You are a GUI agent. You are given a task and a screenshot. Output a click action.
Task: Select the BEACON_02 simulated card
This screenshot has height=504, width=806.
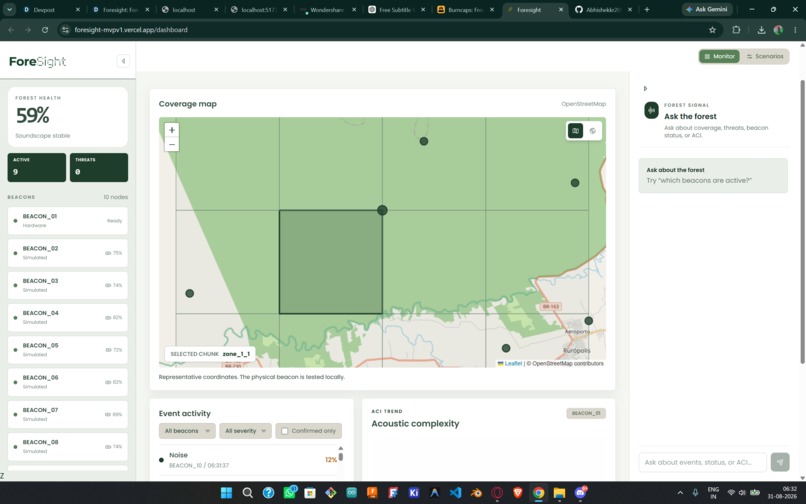pyautogui.click(x=68, y=253)
